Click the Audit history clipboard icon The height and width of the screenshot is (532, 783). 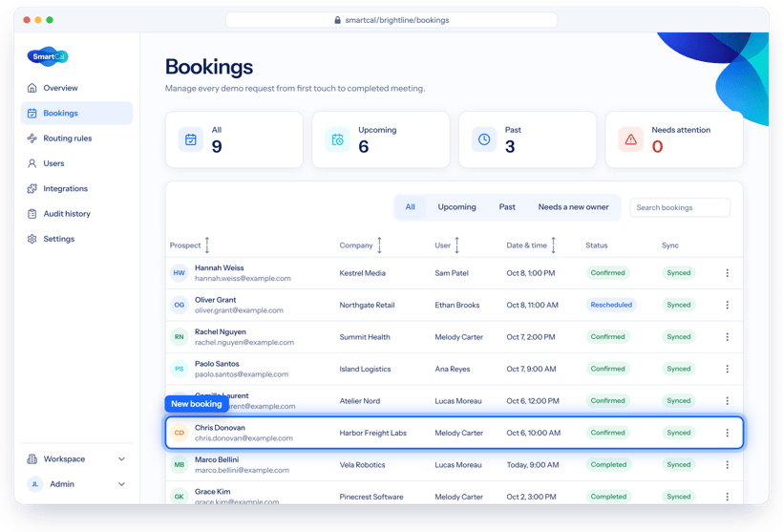(x=32, y=214)
